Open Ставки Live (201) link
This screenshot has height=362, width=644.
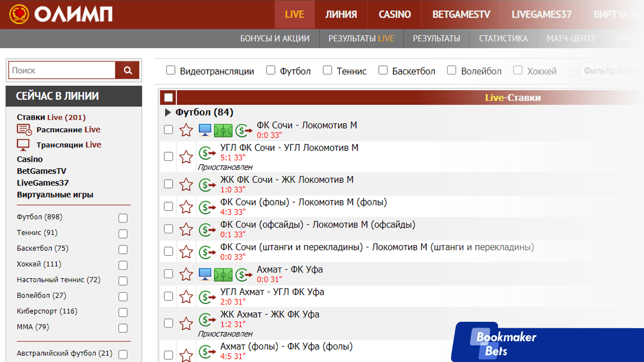[51, 117]
